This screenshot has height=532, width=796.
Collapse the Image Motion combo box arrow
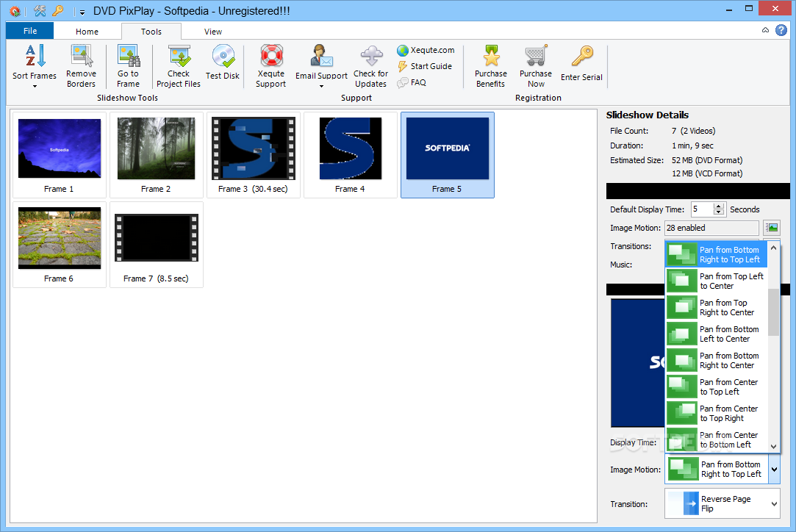click(x=774, y=469)
